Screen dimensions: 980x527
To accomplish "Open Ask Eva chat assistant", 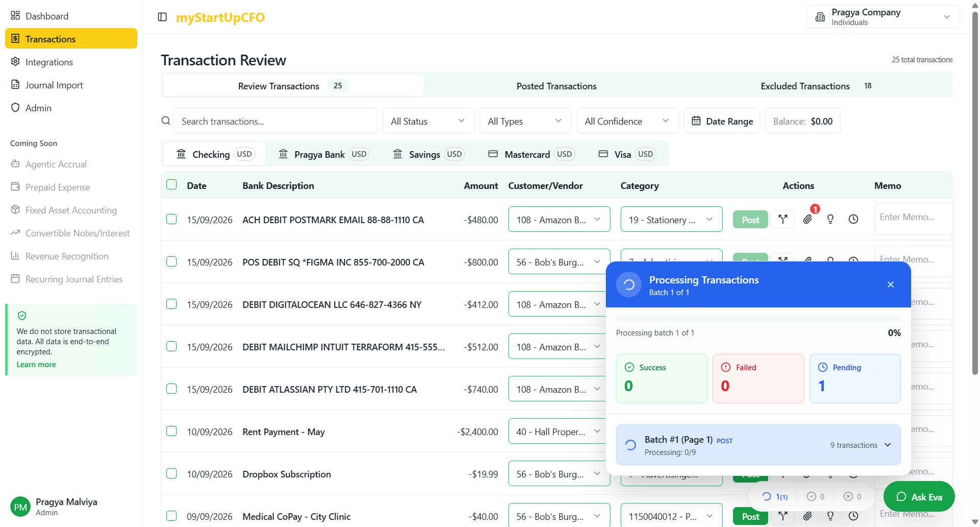I will coord(919,497).
